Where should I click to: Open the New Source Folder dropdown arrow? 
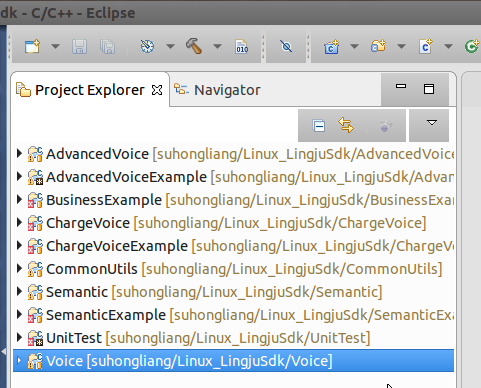pyautogui.click(x=401, y=46)
